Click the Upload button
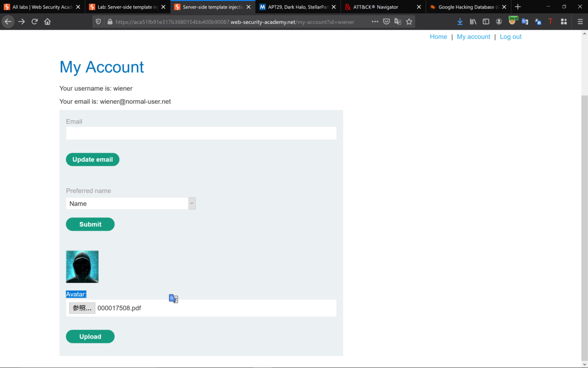This screenshot has height=368, width=588. pos(90,337)
